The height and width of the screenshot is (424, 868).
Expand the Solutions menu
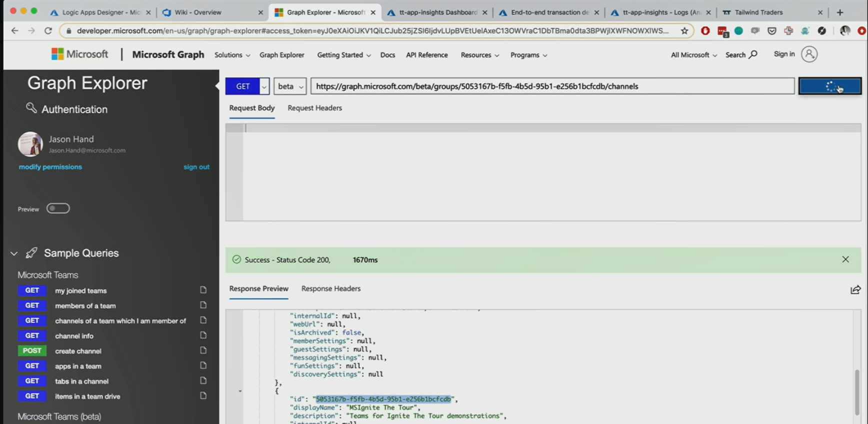pos(232,55)
